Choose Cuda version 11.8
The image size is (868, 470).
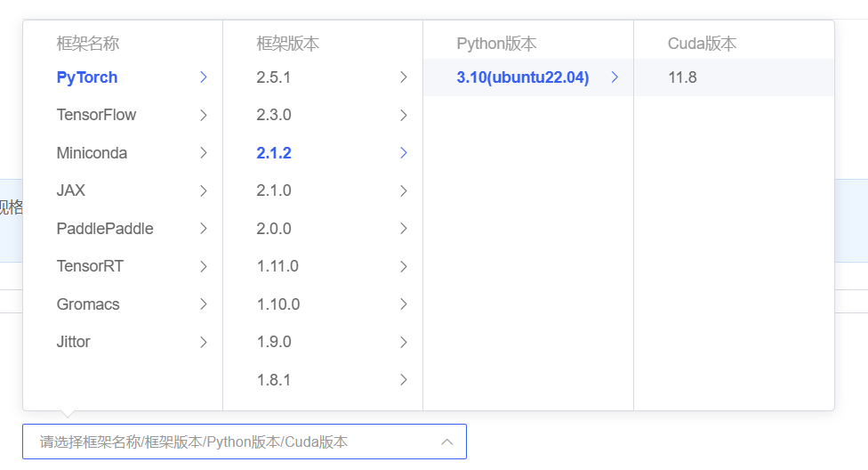682,77
